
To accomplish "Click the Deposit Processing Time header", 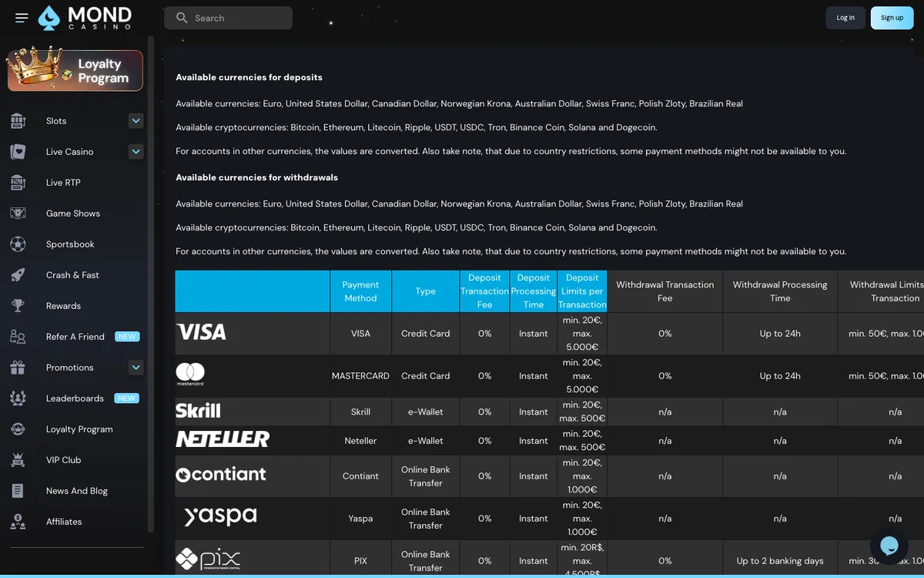I will pyautogui.click(x=533, y=291).
